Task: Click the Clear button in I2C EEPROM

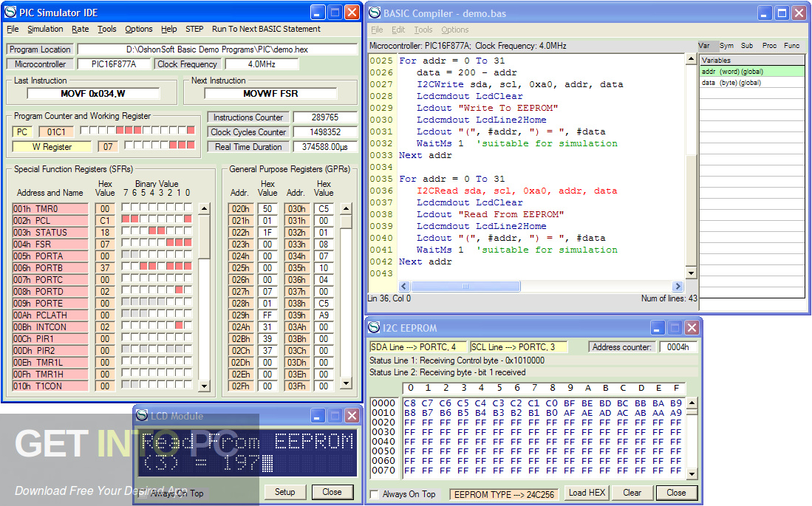Action: coord(632,493)
